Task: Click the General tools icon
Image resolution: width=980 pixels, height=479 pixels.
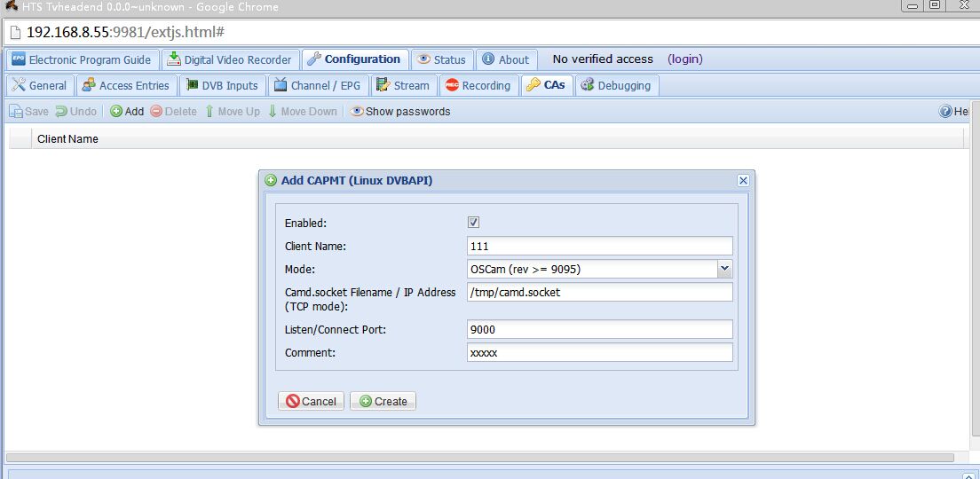Action: point(19,85)
